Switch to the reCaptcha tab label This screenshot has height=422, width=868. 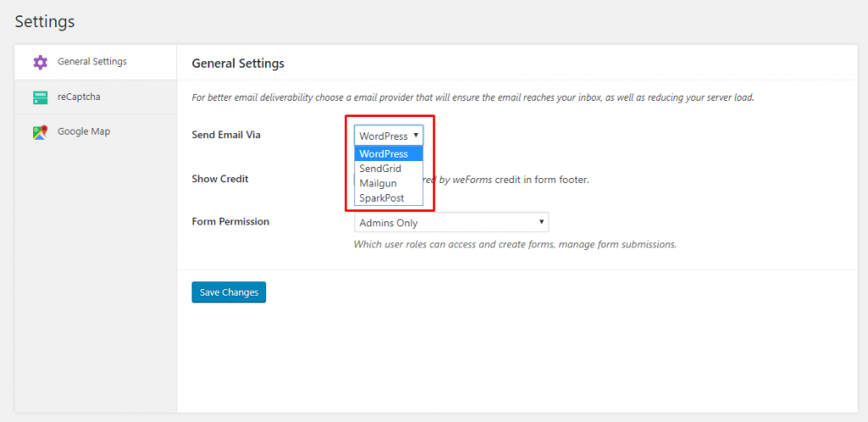[x=79, y=97]
